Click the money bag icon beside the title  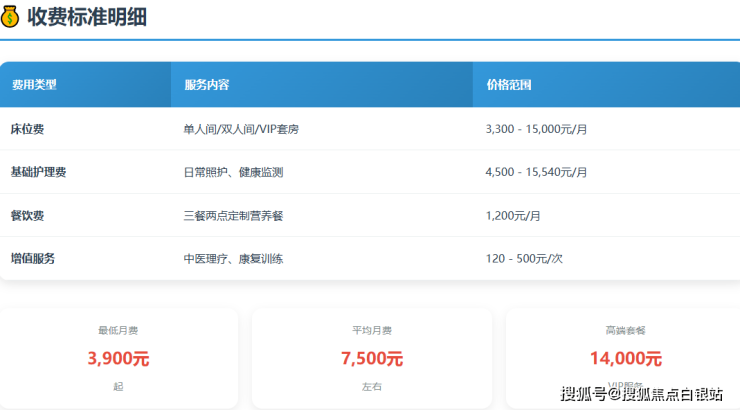10,16
